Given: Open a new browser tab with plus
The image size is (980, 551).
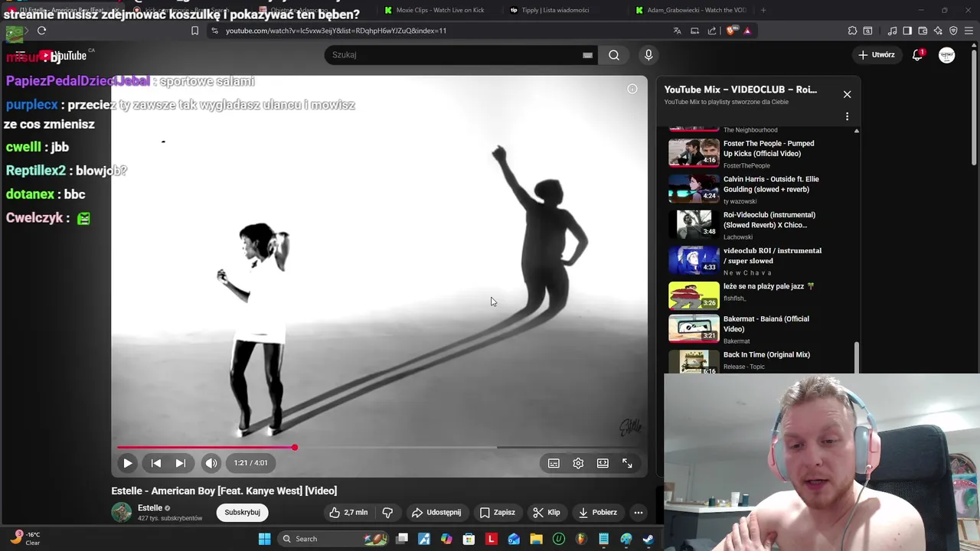Looking at the screenshot, I should click(x=763, y=10).
